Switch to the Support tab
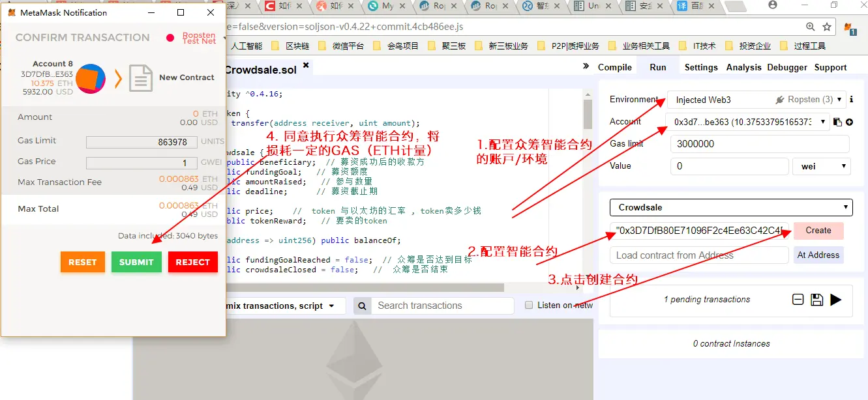868x400 pixels. 830,67
